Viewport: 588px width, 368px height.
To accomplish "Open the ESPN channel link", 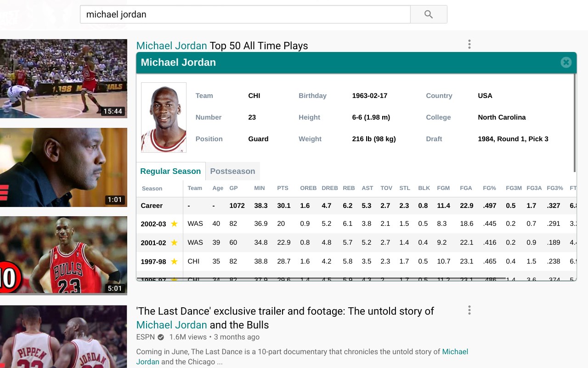I will [146, 337].
